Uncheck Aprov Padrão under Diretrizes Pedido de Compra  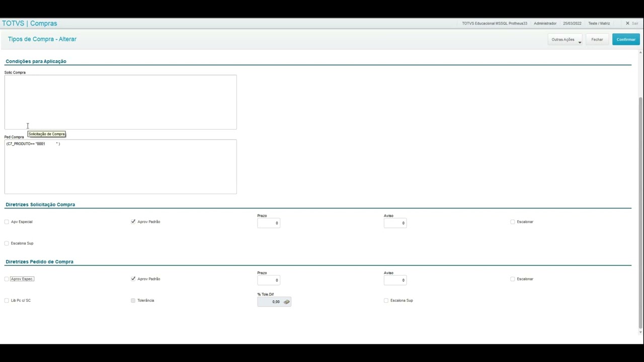pos(133,279)
